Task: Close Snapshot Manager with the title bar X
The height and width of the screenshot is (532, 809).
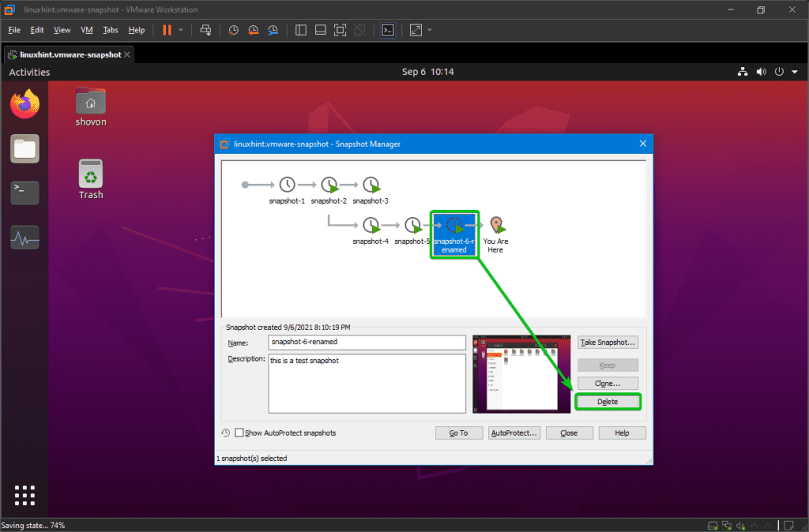Action: (x=643, y=144)
